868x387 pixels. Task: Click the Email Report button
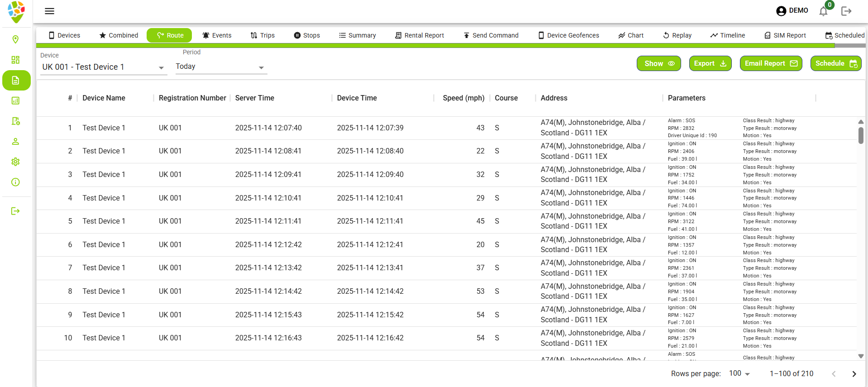point(770,63)
